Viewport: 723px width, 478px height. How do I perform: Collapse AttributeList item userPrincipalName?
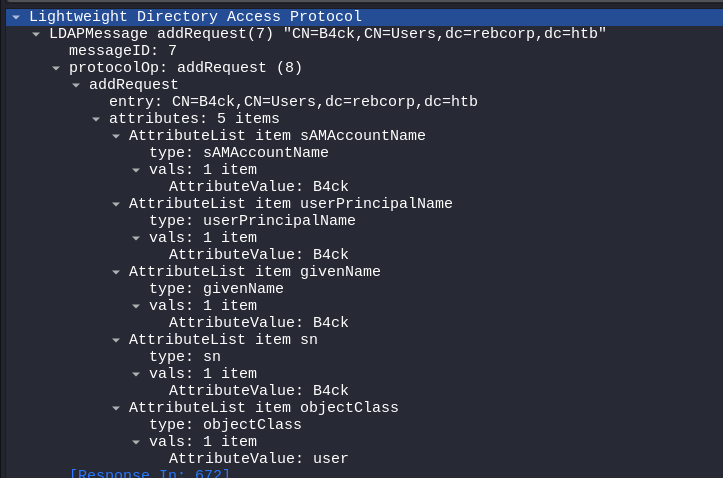click(116, 204)
